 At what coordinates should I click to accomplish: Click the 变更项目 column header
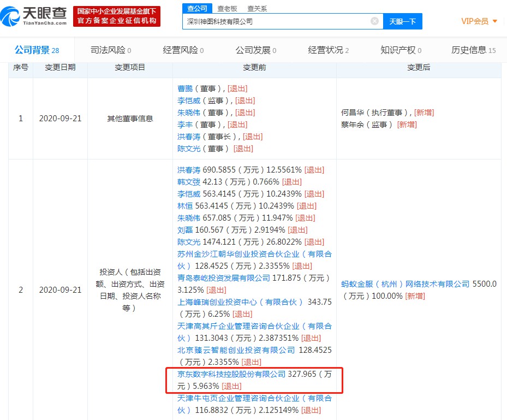tap(130, 67)
